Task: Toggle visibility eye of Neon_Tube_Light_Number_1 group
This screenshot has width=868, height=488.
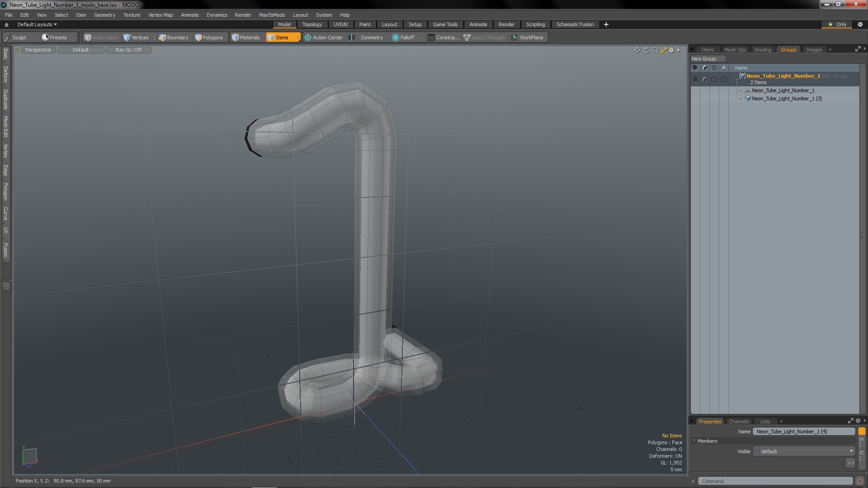Action: (695, 79)
